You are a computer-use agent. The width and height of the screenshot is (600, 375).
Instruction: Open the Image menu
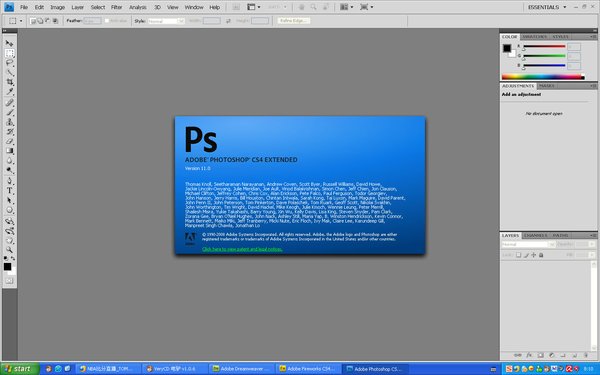tap(57, 7)
